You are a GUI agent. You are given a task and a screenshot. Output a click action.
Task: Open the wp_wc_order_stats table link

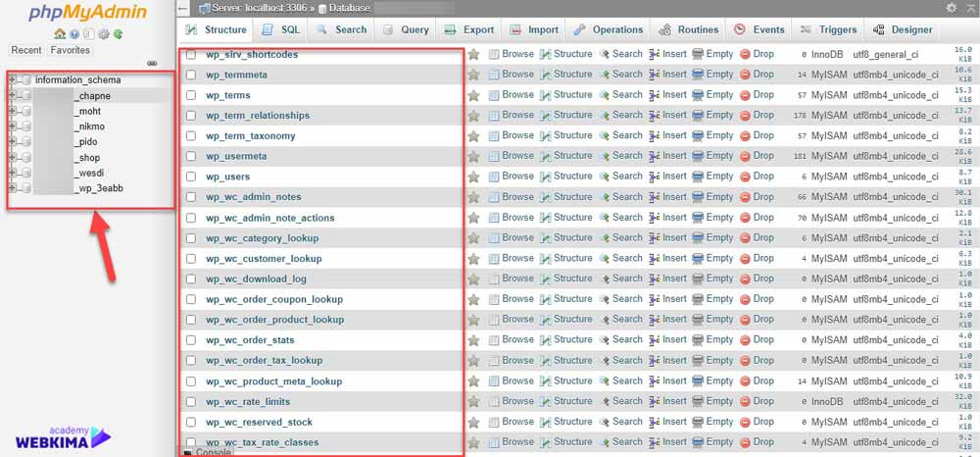pyautogui.click(x=250, y=340)
